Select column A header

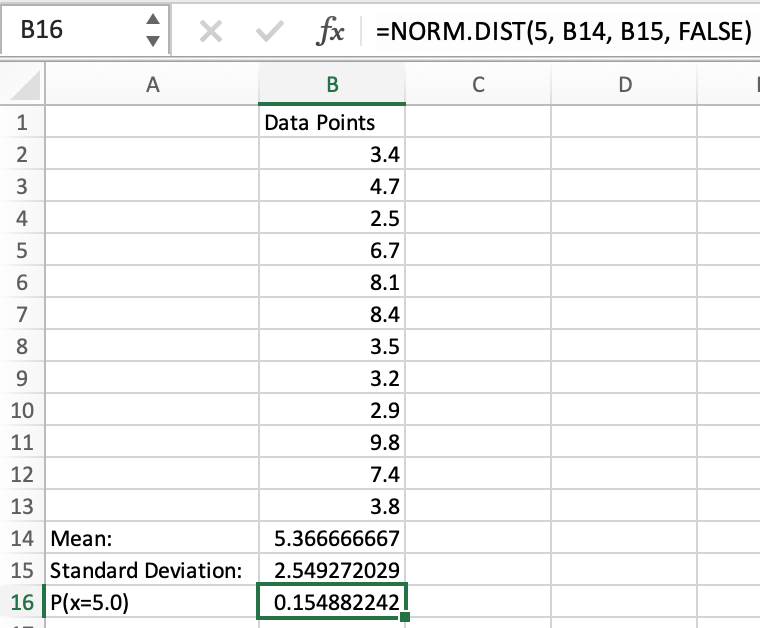[x=152, y=85]
